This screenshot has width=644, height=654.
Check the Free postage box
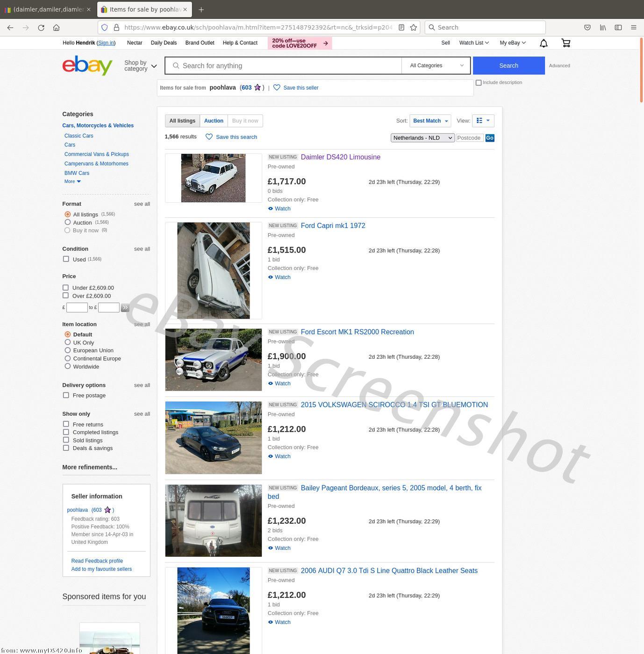pyautogui.click(x=66, y=395)
